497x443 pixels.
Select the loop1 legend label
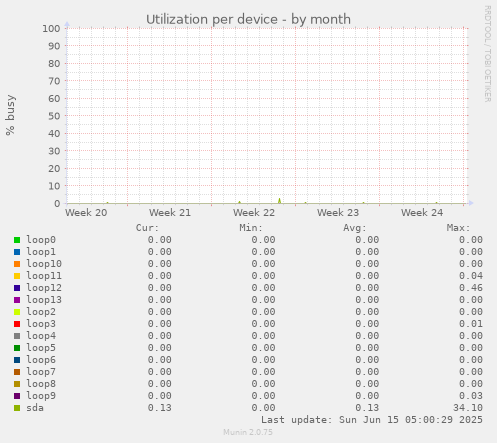tap(41, 252)
